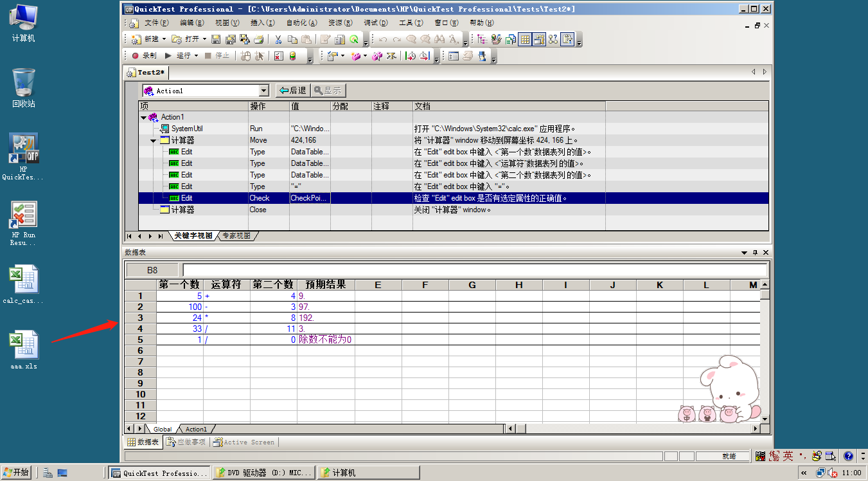Click the 回收站 desktop icon
Viewport: 868px width, 481px height.
24,88
